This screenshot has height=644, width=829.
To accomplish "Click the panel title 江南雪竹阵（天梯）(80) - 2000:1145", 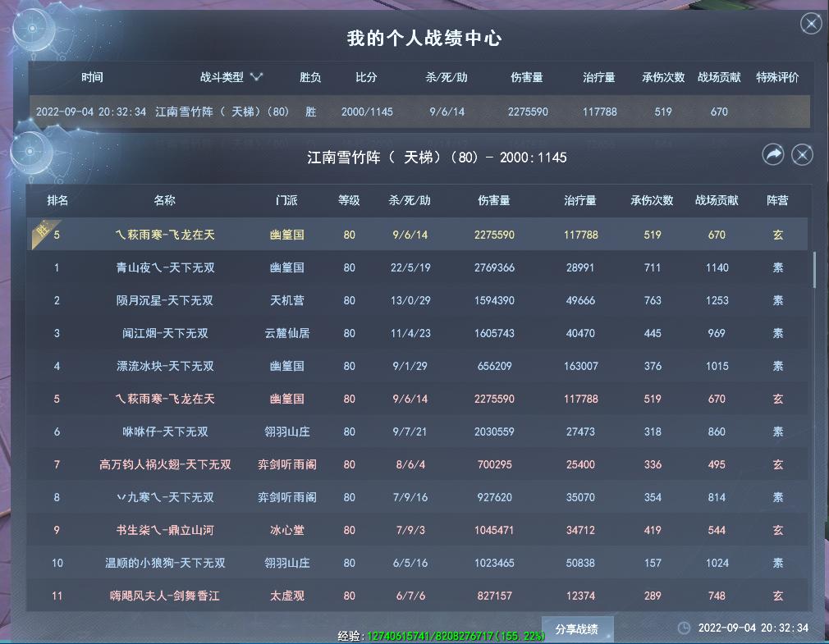I will coord(437,157).
